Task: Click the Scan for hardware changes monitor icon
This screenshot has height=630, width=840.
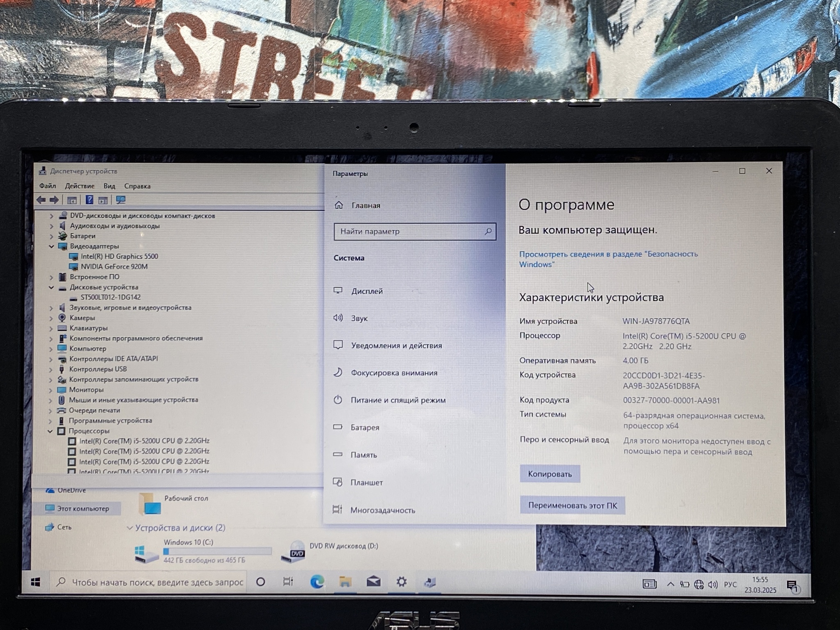Action: point(121,200)
